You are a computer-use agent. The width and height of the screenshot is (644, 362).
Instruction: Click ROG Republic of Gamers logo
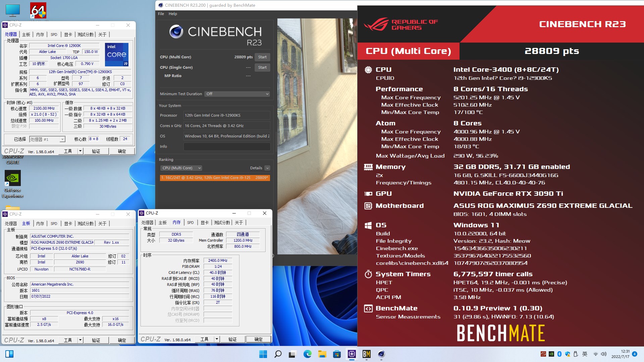[x=401, y=24]
